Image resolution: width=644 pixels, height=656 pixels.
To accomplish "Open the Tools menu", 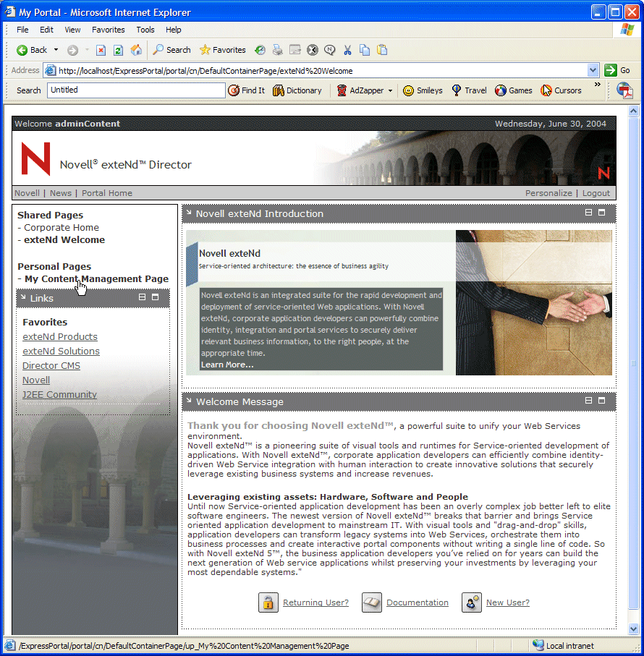I will click(x=145, y=30).
